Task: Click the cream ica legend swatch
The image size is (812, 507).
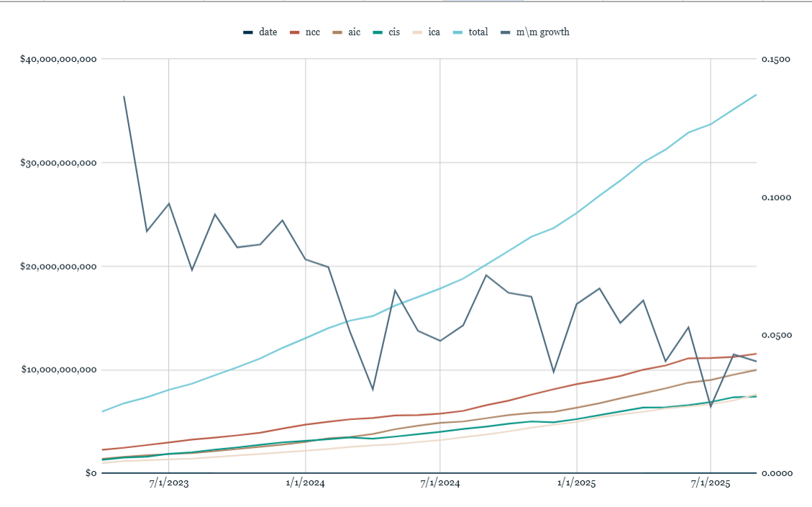Action: coord(417,32)
